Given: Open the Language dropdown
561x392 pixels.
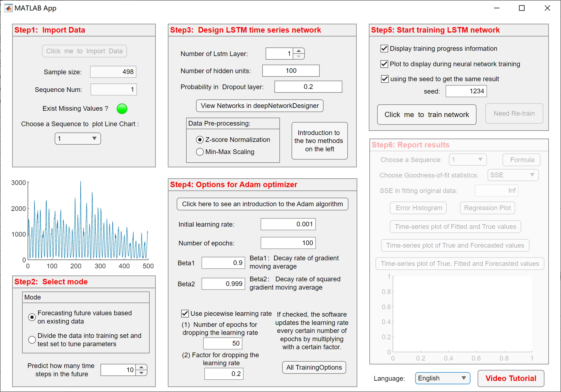Looking at the screenshot, I should pos(443,378).
